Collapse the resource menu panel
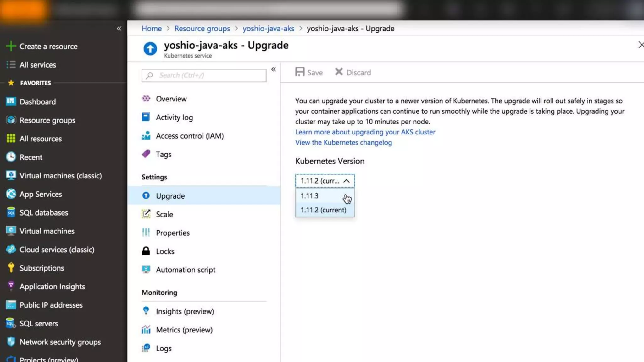The height and width of the screenshot is (362, 644). (273, 69)
